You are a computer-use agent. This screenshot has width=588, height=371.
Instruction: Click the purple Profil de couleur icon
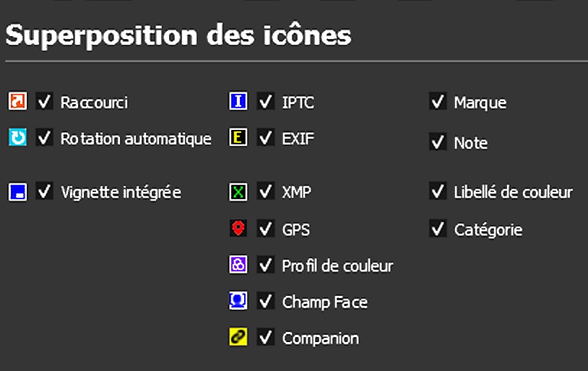tap(238, 265)
